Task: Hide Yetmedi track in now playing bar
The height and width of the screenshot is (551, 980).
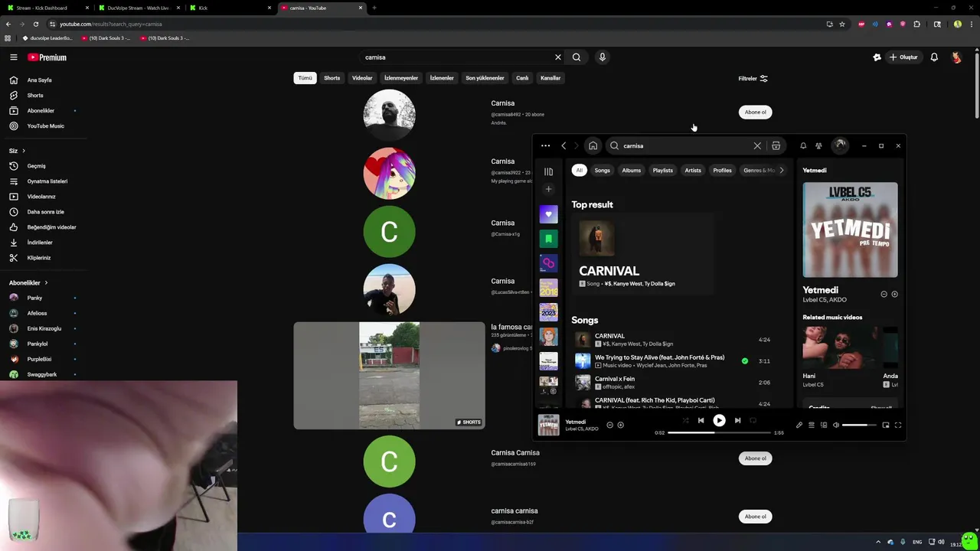Action: click(609, 425)
